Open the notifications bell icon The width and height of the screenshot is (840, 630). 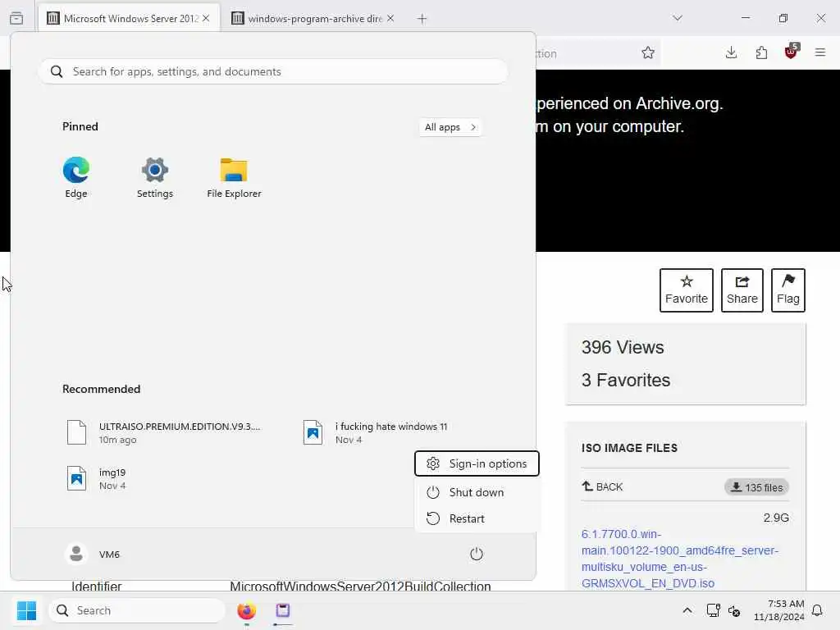tap(817, 610)
